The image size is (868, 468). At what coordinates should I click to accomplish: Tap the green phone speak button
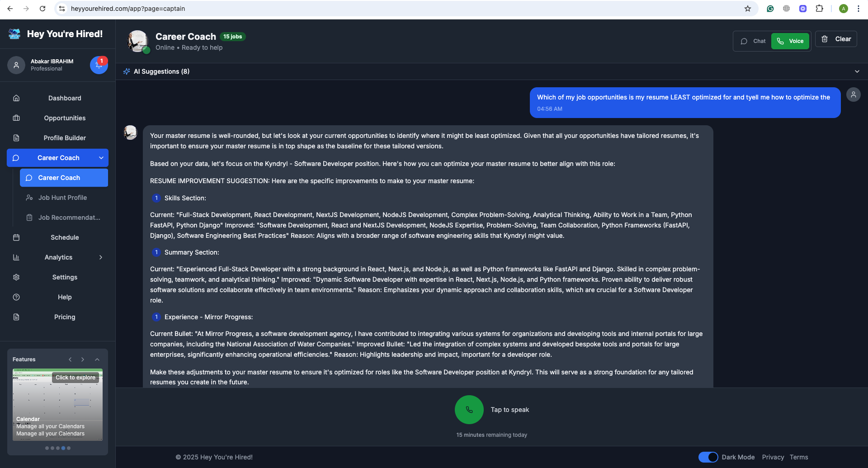click(x=469, y=410)
